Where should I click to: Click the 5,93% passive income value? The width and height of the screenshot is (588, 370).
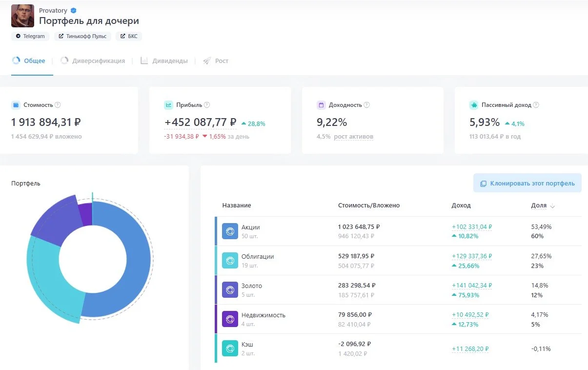click(x=485, y=122)
